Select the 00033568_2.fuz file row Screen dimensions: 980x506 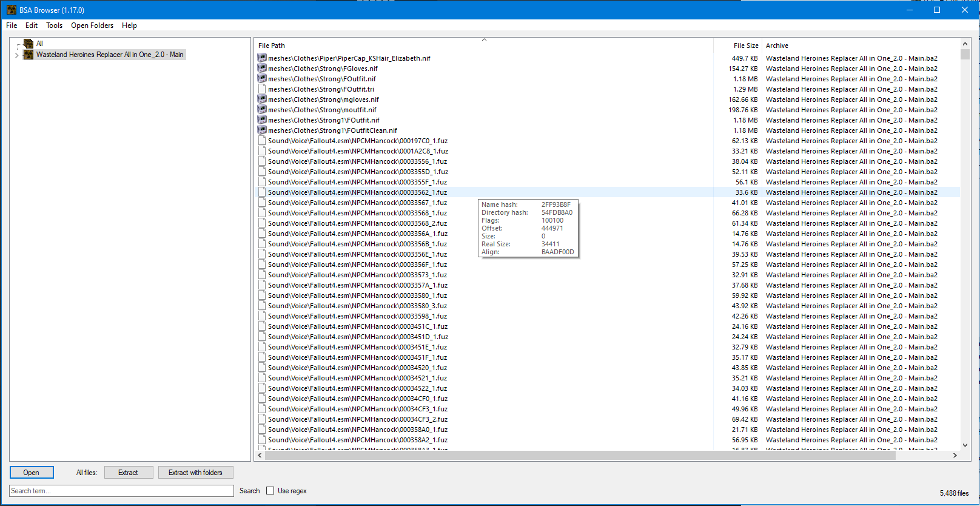tap(357, 223)
